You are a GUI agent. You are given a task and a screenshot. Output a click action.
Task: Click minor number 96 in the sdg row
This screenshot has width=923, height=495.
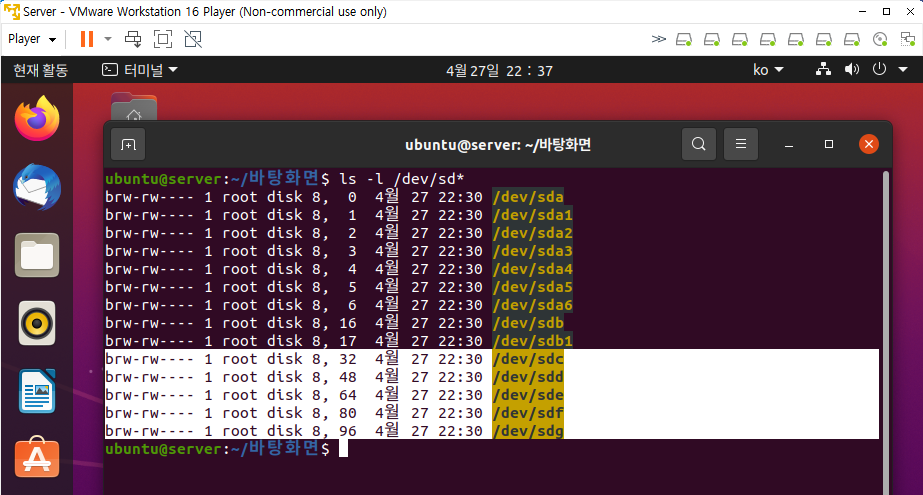point(348,431)
